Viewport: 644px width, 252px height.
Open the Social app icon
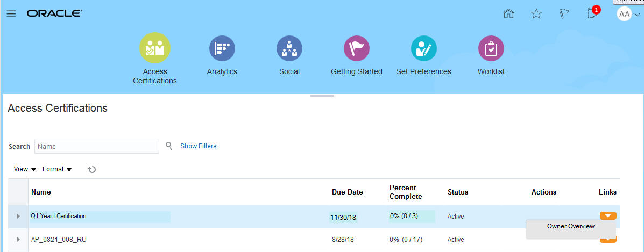click(289, 48)
